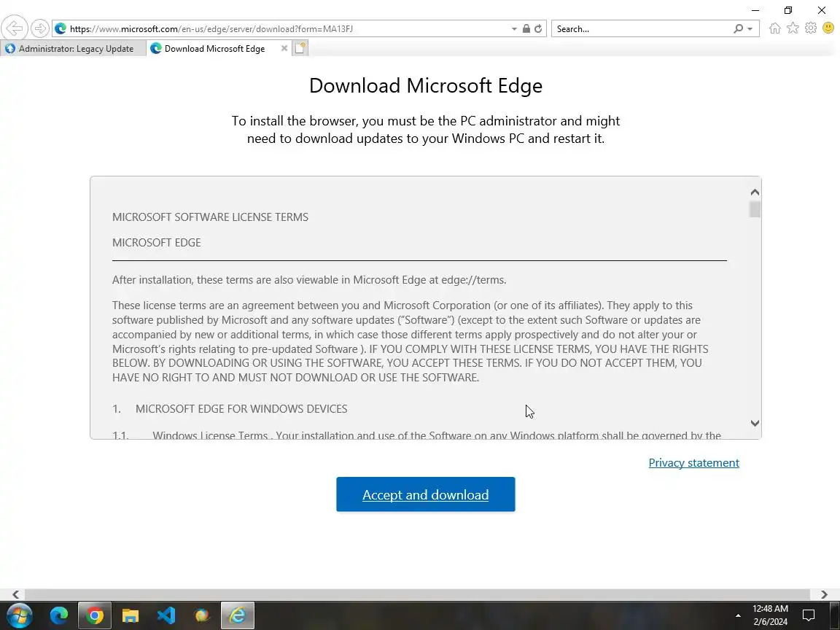Open the Tools gear icon
Viewport: 840px width, 630px height.
coord(811,28)
